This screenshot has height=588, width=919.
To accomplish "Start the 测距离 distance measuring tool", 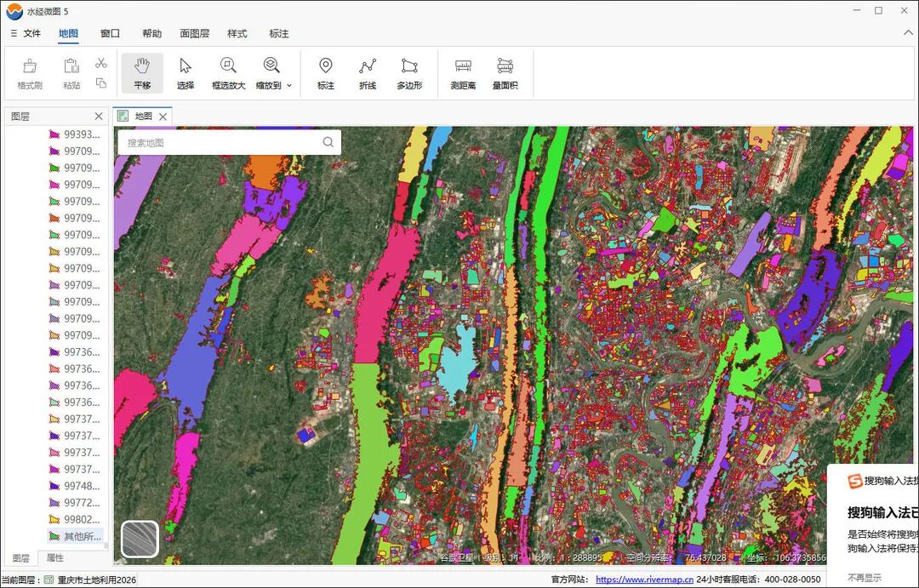I will click(x=463, y=73).
